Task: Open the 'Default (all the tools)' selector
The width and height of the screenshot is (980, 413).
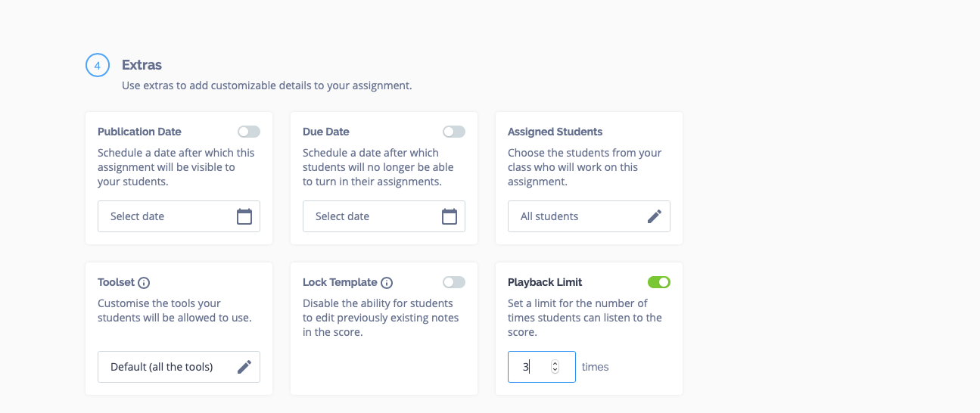Action: [x=179, y=367]
